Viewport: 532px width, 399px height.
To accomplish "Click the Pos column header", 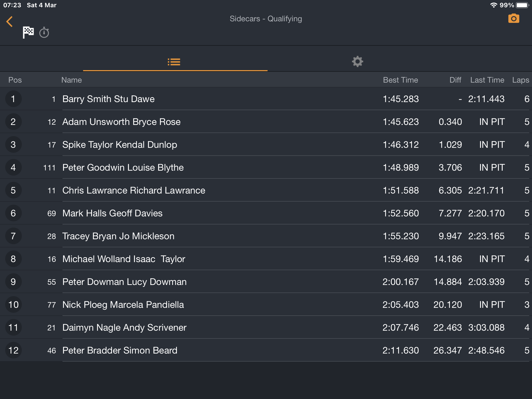I will (x=15, y=80).
